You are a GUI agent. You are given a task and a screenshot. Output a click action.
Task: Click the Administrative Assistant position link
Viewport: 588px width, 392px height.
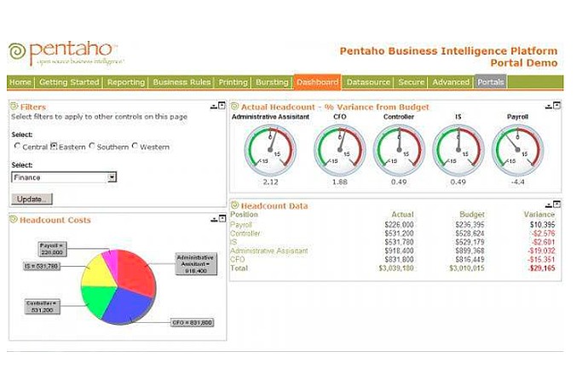(269, 251)
